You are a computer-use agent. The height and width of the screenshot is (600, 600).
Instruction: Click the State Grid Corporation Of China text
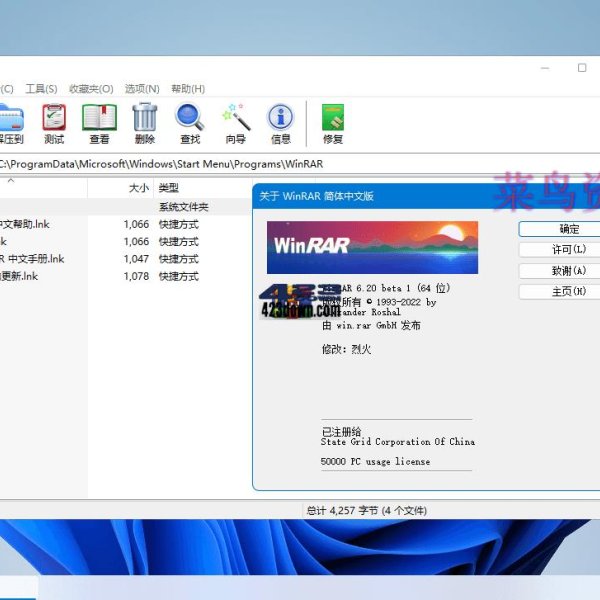[398, 442]
